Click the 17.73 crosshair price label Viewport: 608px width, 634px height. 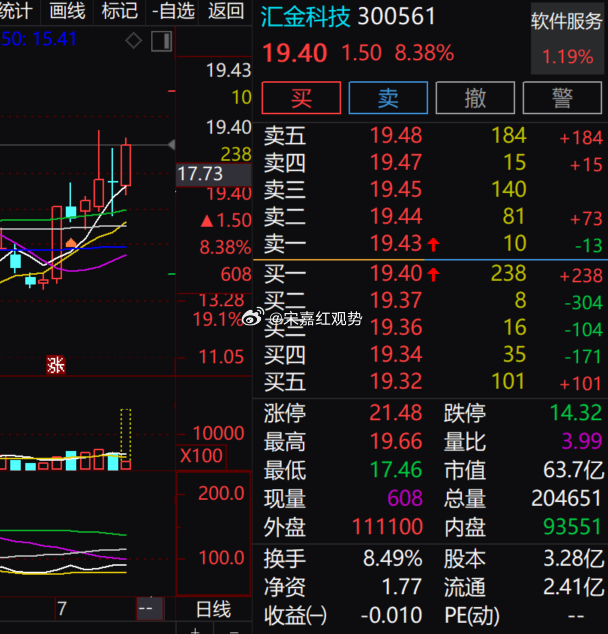click(x=213, y=175)
